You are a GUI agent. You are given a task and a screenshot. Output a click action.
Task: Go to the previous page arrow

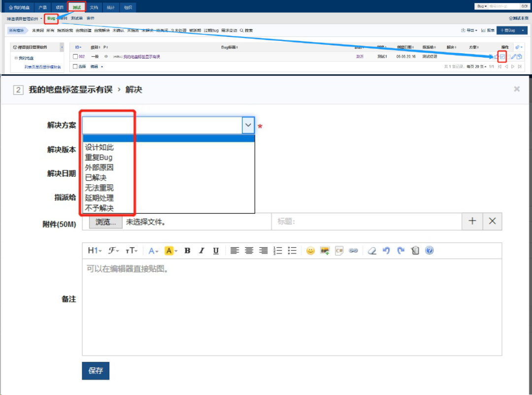(x=506, y=67)
